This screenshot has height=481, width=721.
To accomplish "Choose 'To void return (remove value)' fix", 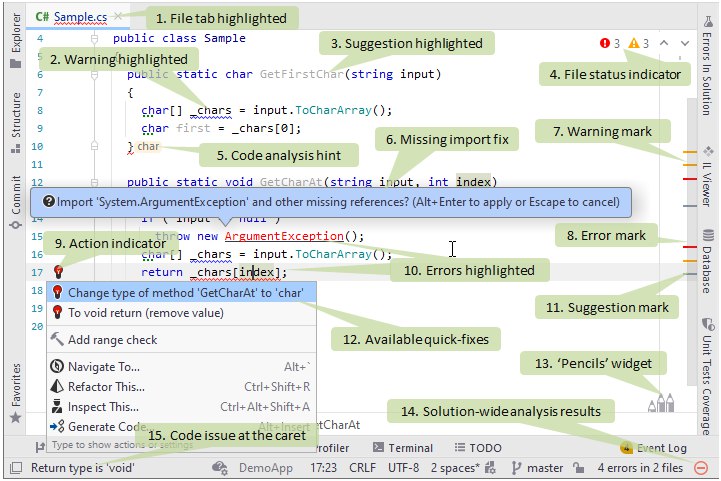I will (x=181, y=313).
